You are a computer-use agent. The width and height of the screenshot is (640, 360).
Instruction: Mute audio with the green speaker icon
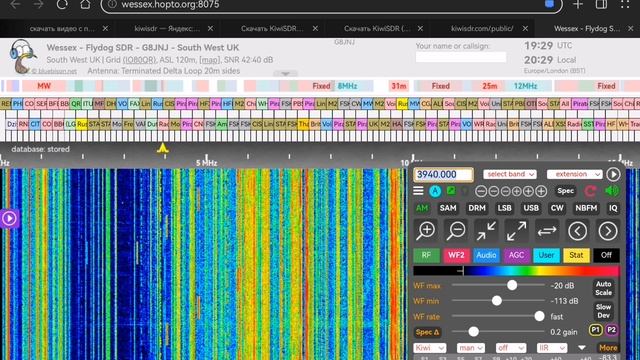(611, 191)
